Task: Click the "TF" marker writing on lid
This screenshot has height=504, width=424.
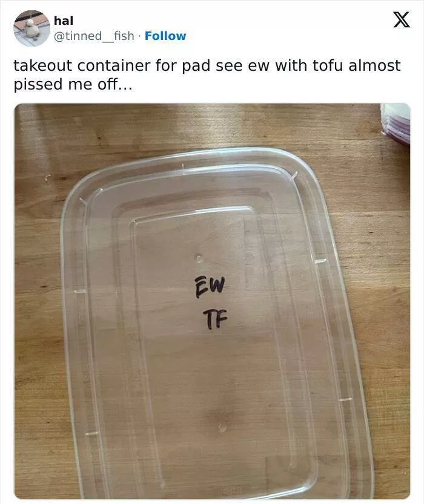Action: (215, 319)
